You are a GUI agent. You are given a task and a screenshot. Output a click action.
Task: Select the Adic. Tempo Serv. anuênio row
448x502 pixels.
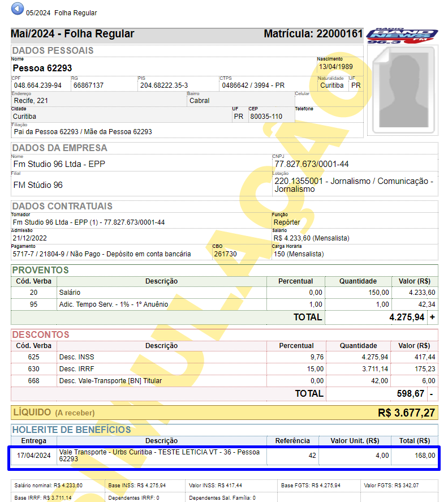[225, 304]
